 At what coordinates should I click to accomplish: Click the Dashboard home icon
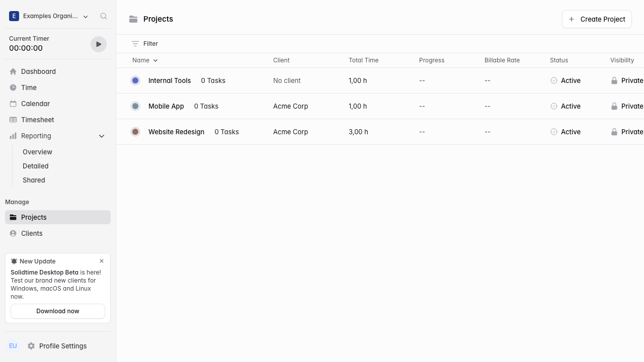point(13,71)
